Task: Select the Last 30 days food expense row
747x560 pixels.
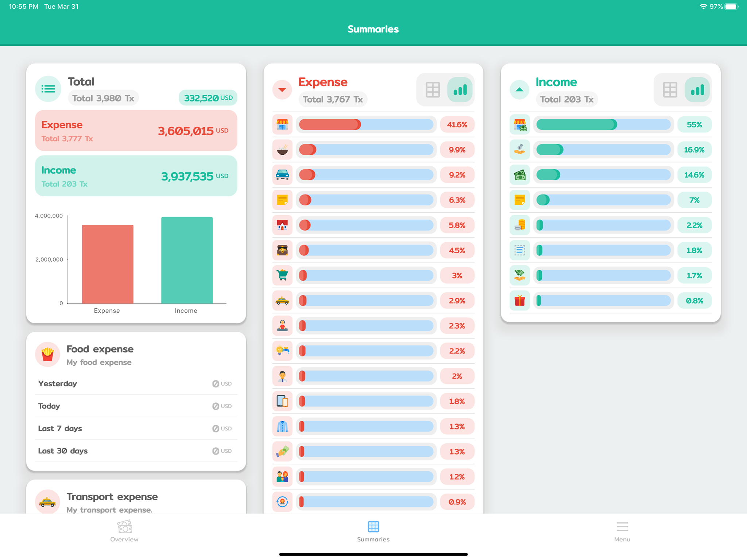Action: (136, 451)
